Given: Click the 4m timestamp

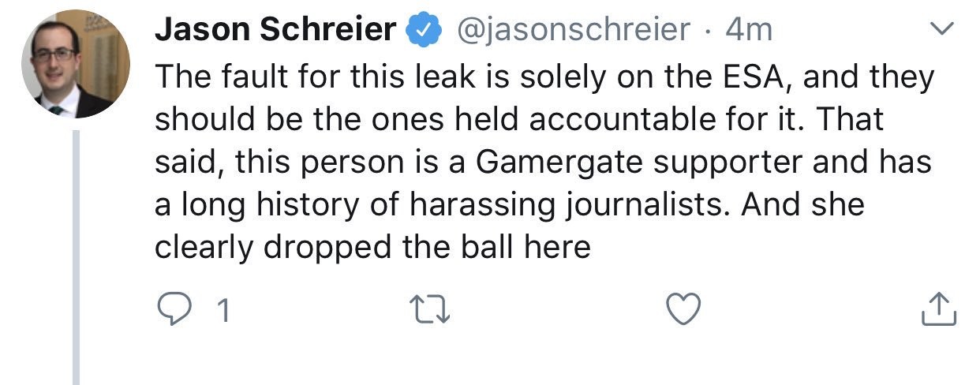Looking at the screenshot, I should pos(748,30).
